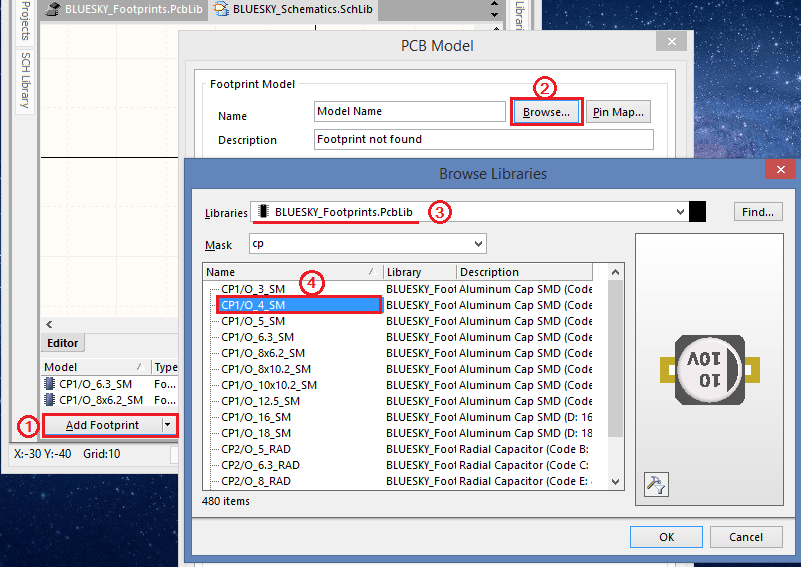Click the footprint list vertical scrollbar thumb
This screenshot has height=567, width=801.
pyautogui.click(x=616, y=358)
